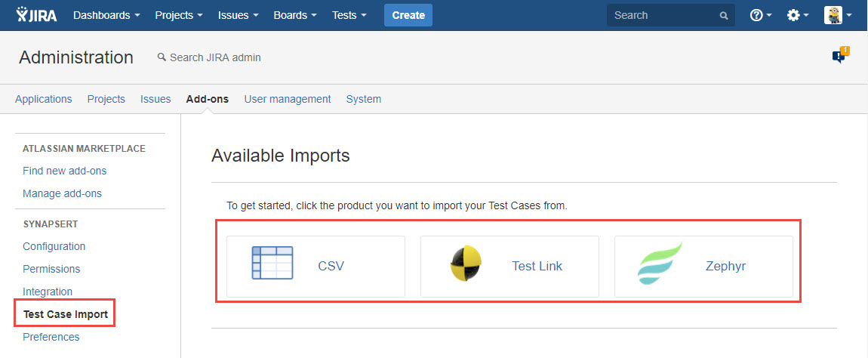Click the CSV spreadsheet icon
This screenshot has height=358, width=868.
[272, 265]
